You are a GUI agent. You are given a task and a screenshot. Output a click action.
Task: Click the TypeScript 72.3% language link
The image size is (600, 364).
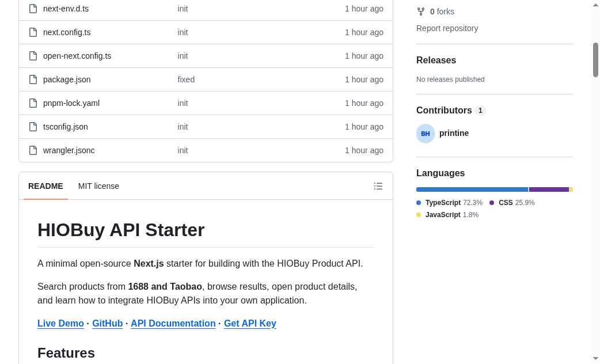pyautogui.click(x=454, y=203)
